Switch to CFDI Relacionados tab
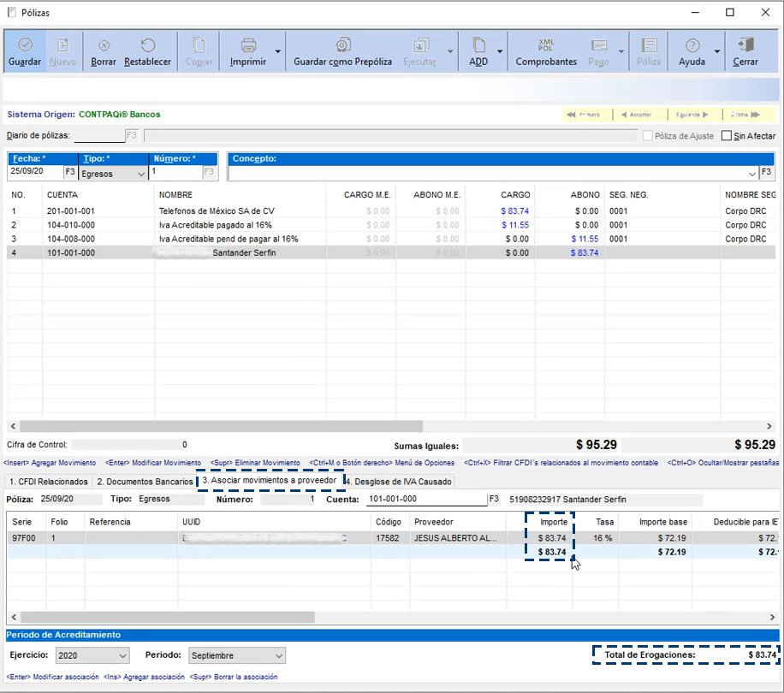 pos(48,482)
